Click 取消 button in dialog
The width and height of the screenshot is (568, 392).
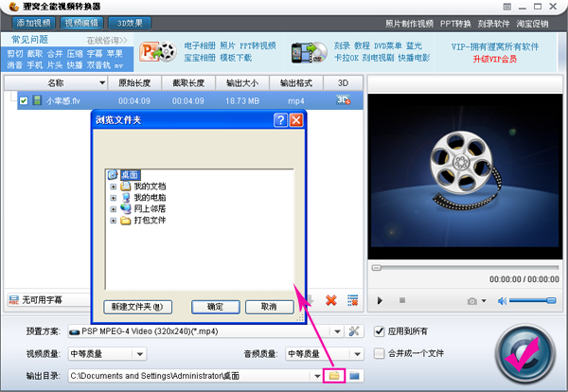(269, 307)
